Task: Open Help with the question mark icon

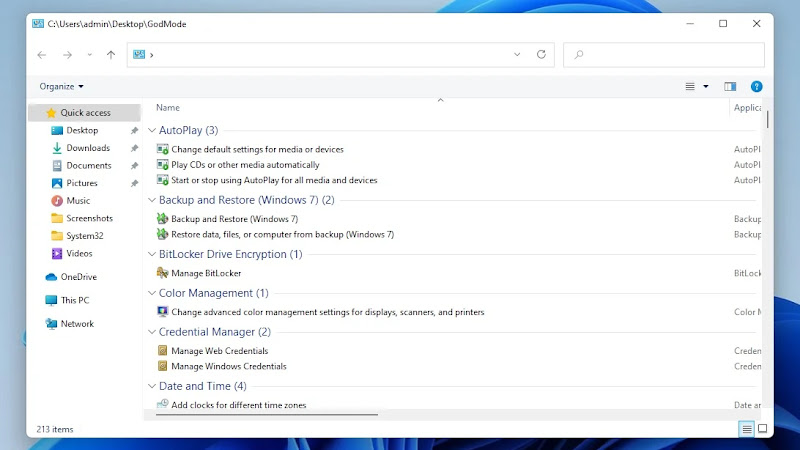Action: (757, 86)
